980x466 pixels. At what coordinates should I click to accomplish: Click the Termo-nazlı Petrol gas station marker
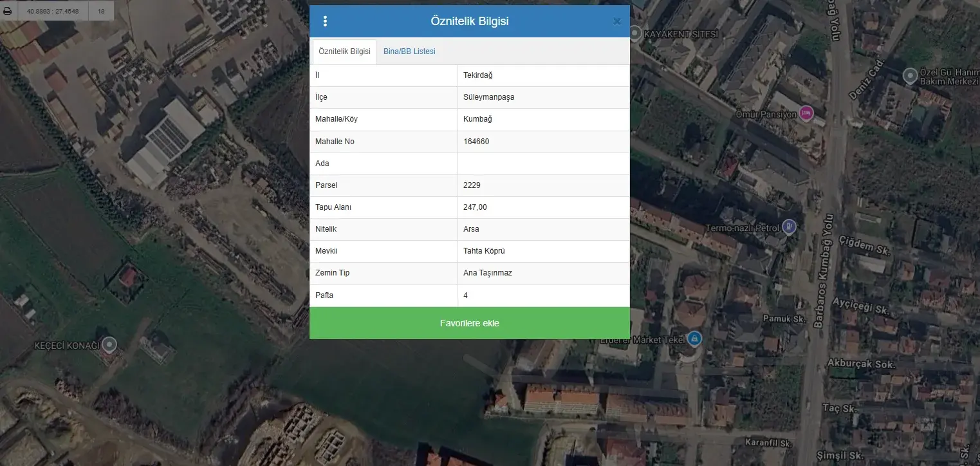coord(789,227)
